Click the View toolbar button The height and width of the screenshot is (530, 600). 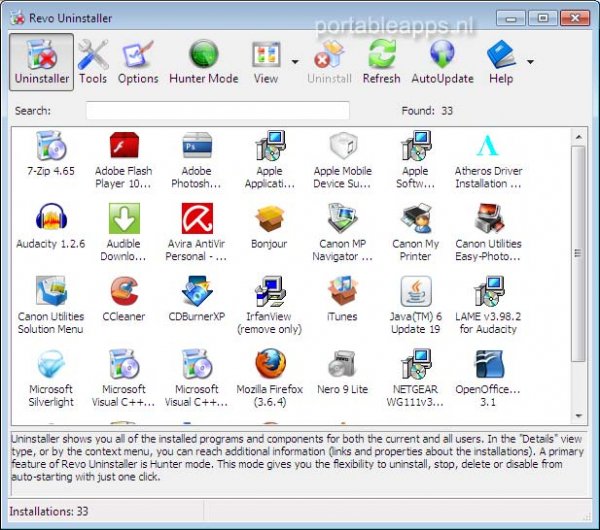coord(266,61)
